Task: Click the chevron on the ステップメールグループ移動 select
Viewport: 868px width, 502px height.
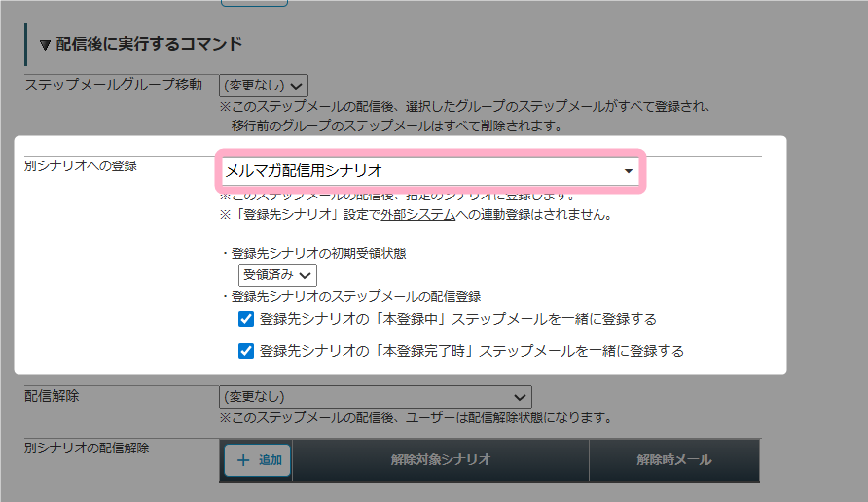Action: 297,86
